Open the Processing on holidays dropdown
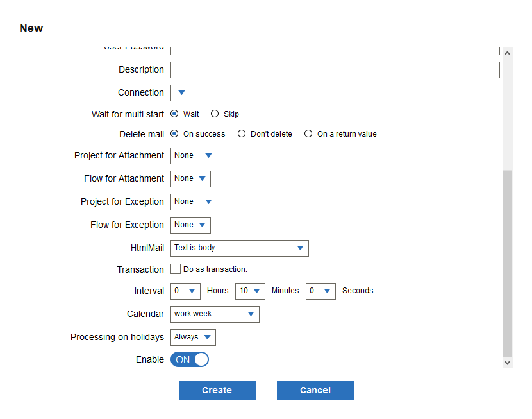Screen dimensions: 532x419 pos(192,337)
